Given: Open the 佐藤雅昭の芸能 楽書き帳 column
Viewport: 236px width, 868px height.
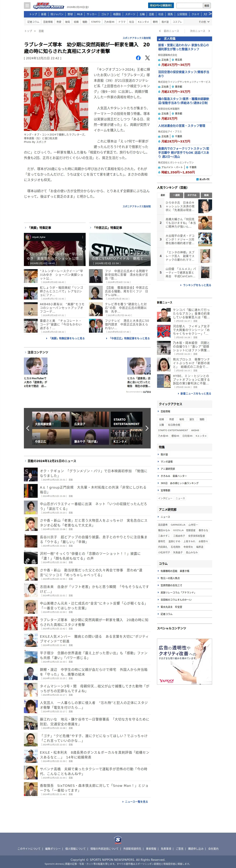Looking at the screenshot, I should tap(175, 571).
